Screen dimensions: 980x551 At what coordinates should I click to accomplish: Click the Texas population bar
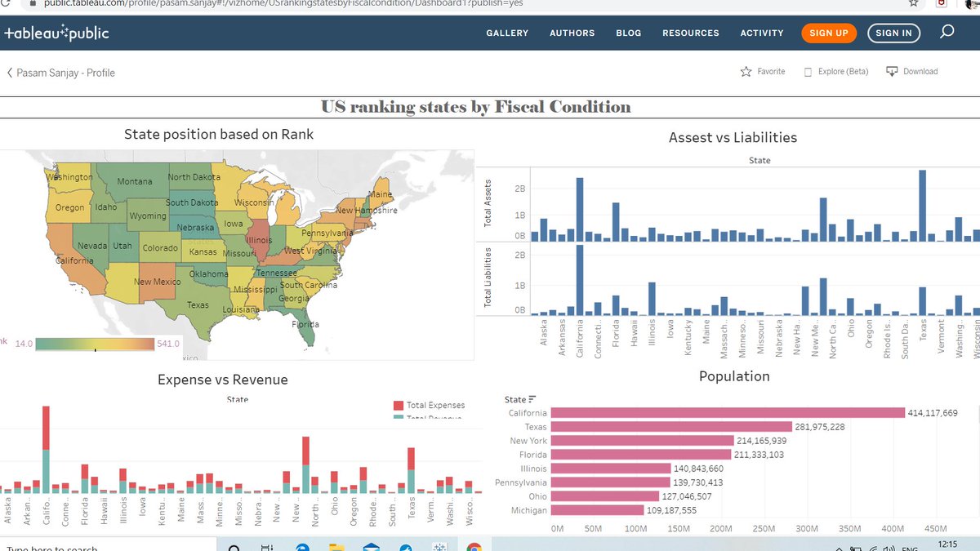[671, 427]
